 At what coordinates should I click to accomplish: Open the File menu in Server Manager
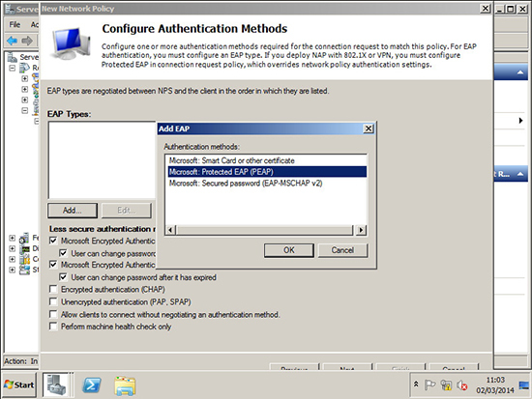coord(15,24)
